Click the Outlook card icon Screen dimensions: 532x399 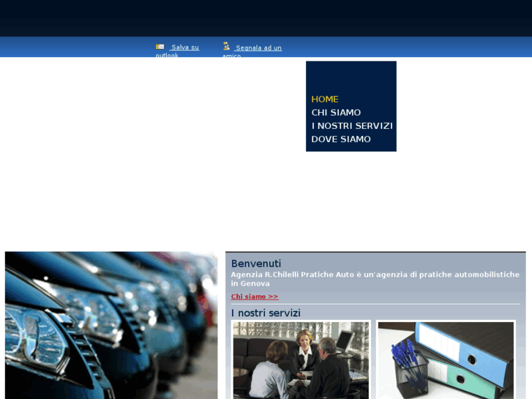pos(160,47)
